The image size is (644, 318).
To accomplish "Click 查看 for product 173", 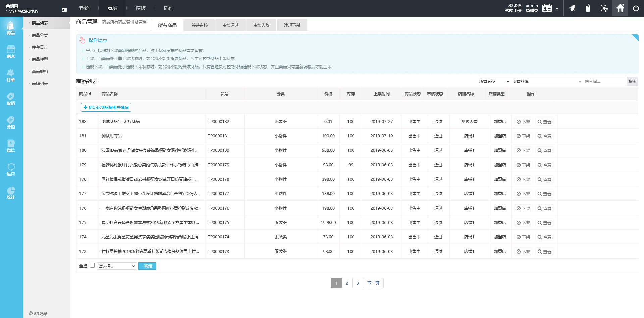I will pos(544,252).
